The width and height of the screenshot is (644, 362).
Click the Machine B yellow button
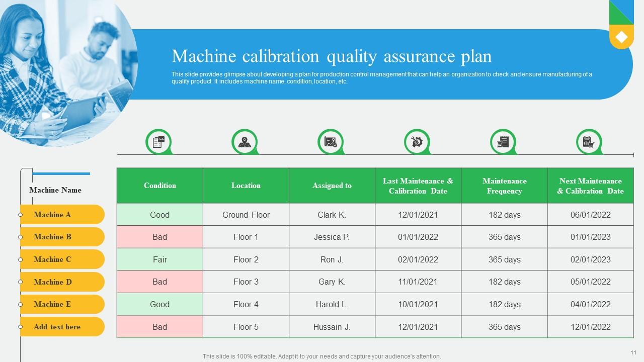click(62, 237)
